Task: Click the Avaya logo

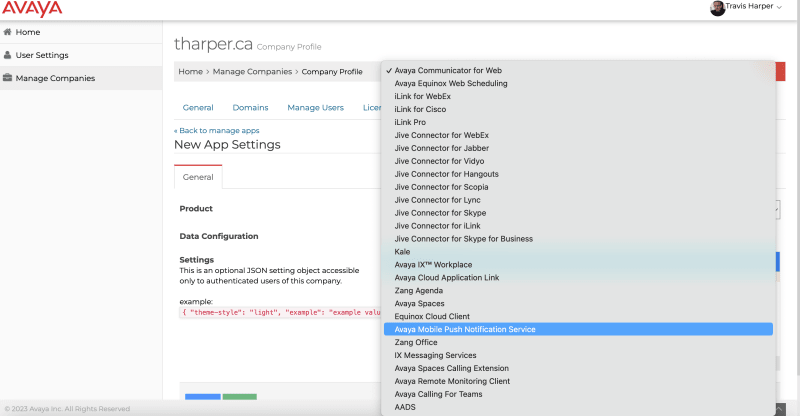Action: [x=32, y=9]
